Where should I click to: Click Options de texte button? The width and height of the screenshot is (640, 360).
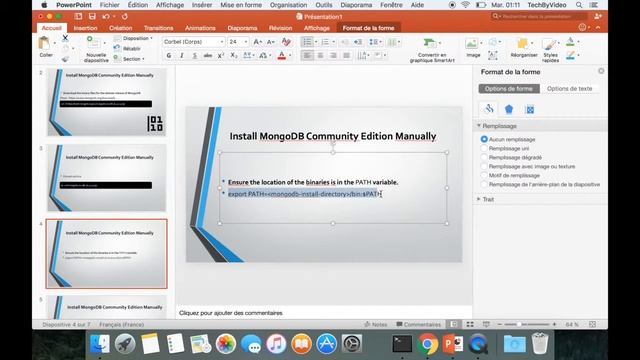click(x=569, y=89)
